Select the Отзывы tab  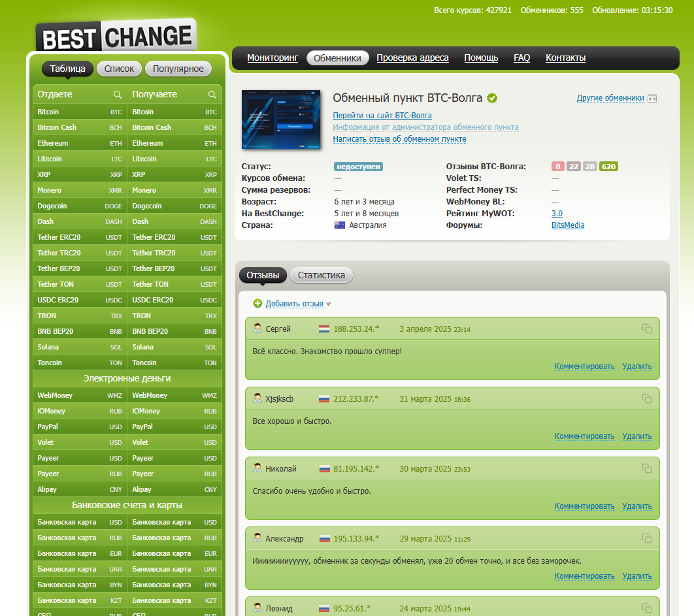263,275
